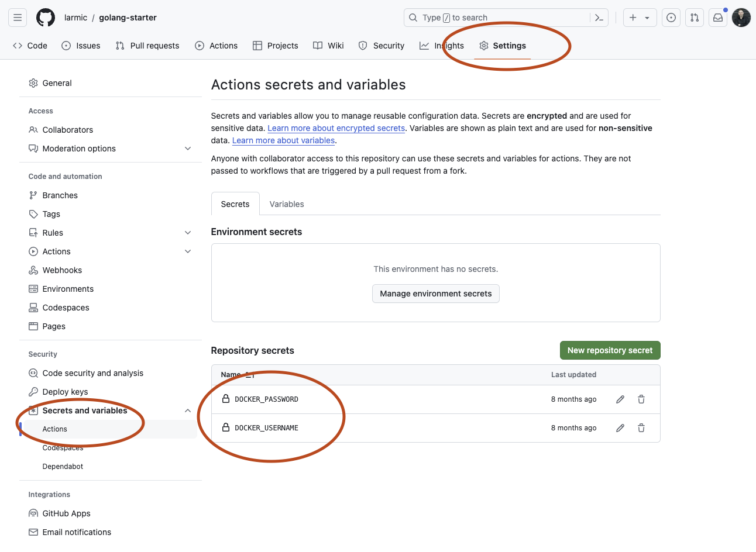This screenshot has height=552, width=756.
Task: Open the user profile avatar
Action: 741,18
